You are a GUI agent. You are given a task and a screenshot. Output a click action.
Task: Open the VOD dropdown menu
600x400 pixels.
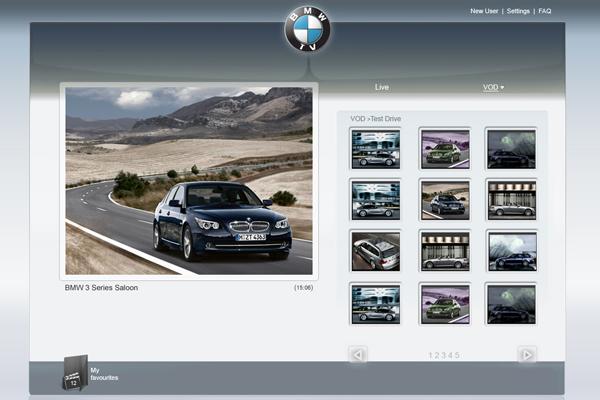coord(493,87)
